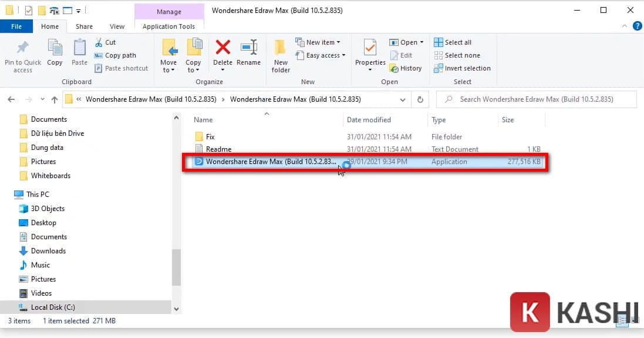This screenshot has width=644, height=338.
Task: Open Dung data folder
Action: click(x=47, y=147)
